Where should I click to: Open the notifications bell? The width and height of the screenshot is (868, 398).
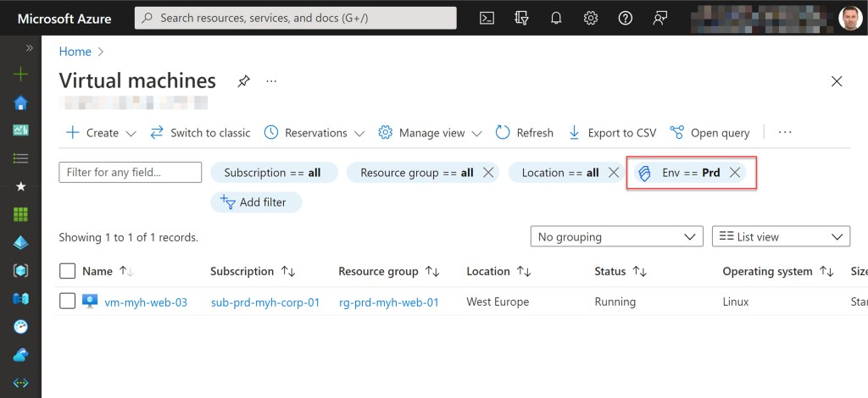(556, 18)
